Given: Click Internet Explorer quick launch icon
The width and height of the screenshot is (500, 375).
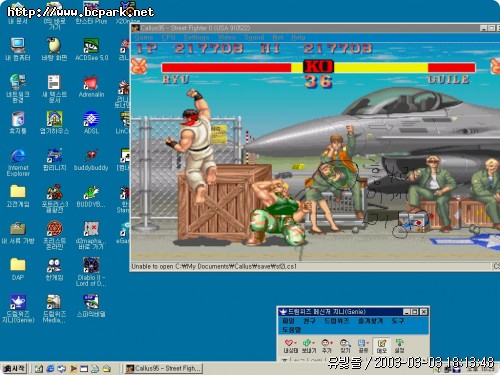Looking at the screenshot, I should tap(50, 369).
